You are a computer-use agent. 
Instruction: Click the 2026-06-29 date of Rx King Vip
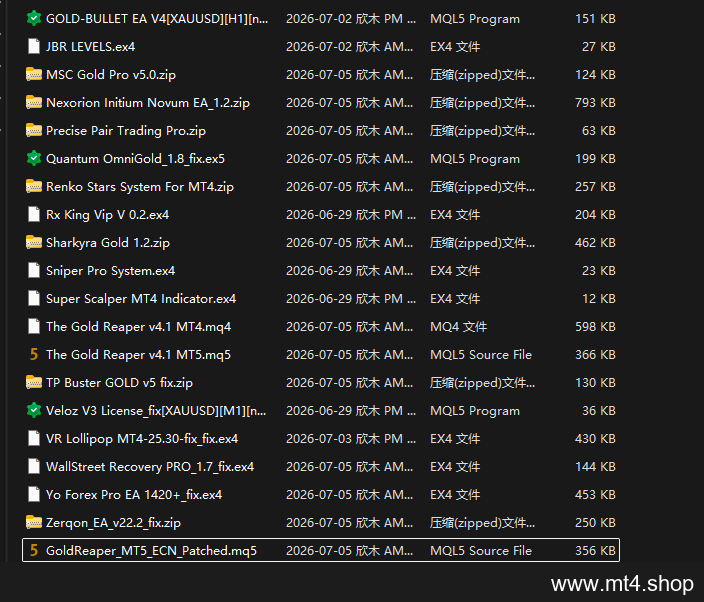[351, 215]
